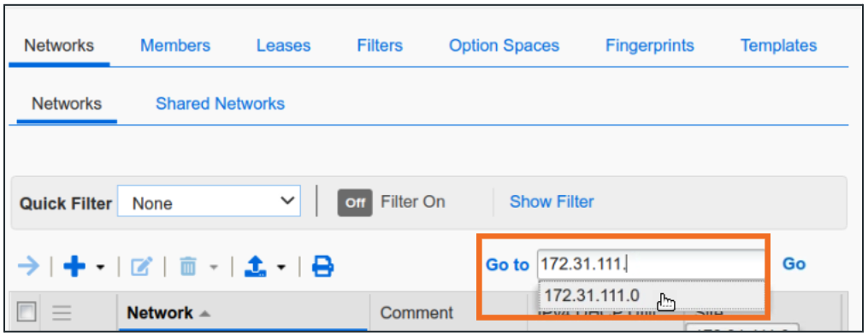The width and height of the screenshot is (868, 336).
Task: Open the Export dropdown arrow
Action: [281, 268]
